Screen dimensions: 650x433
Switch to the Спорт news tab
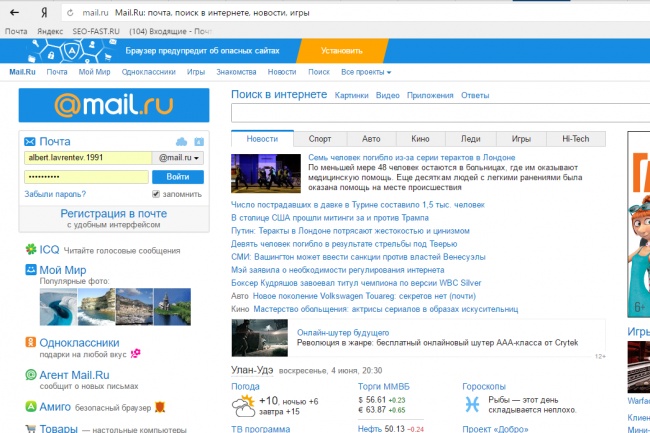[320, 139]
